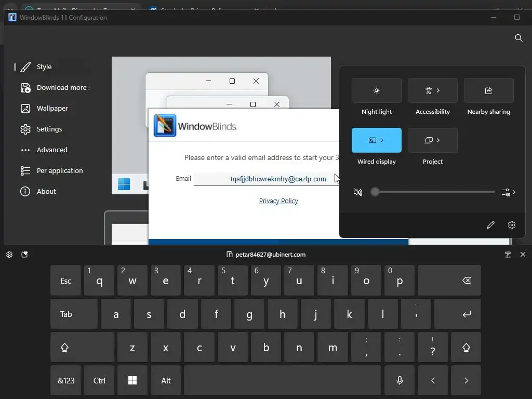Tap the right arrow key
Viewport: 532px width, 399px height.
[x=466, y=381]
